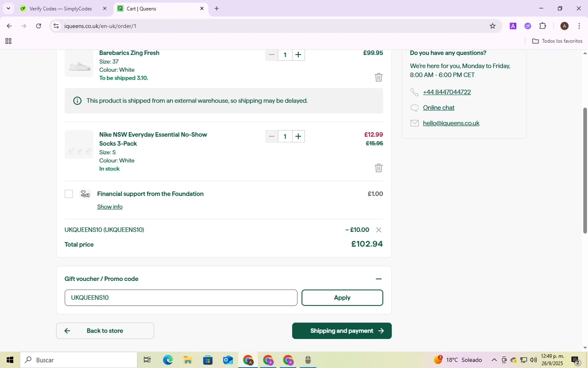Remove the UKQUEENS10 discount code
The width and height of the screenshot is (588, 368).
click(x=378, y=230)
